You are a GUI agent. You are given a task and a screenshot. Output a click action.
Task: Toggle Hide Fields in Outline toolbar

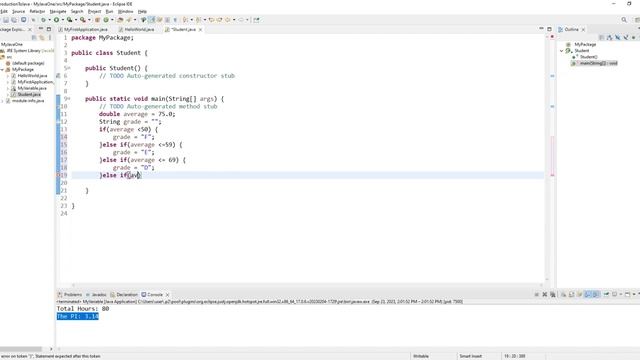(x=618, y=38)
